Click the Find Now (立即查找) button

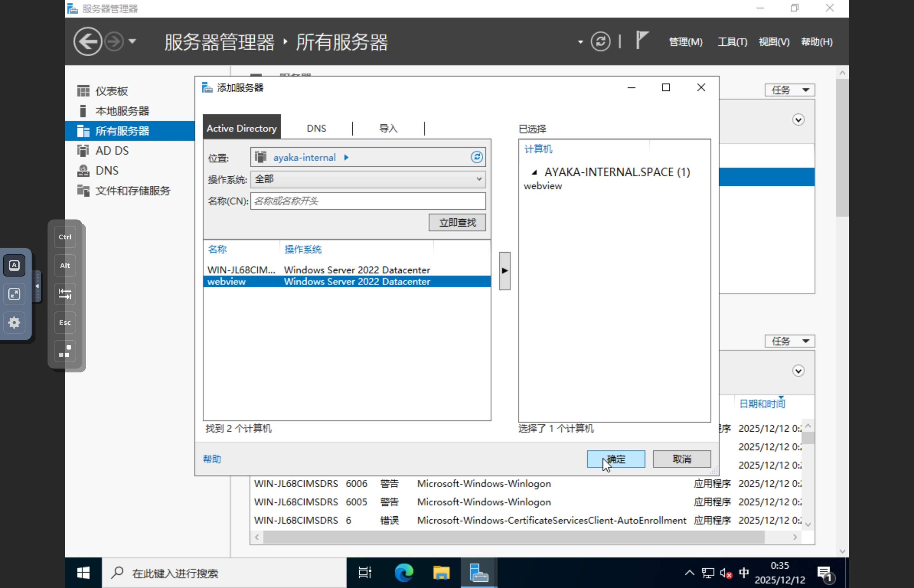[x=457, y=222]
